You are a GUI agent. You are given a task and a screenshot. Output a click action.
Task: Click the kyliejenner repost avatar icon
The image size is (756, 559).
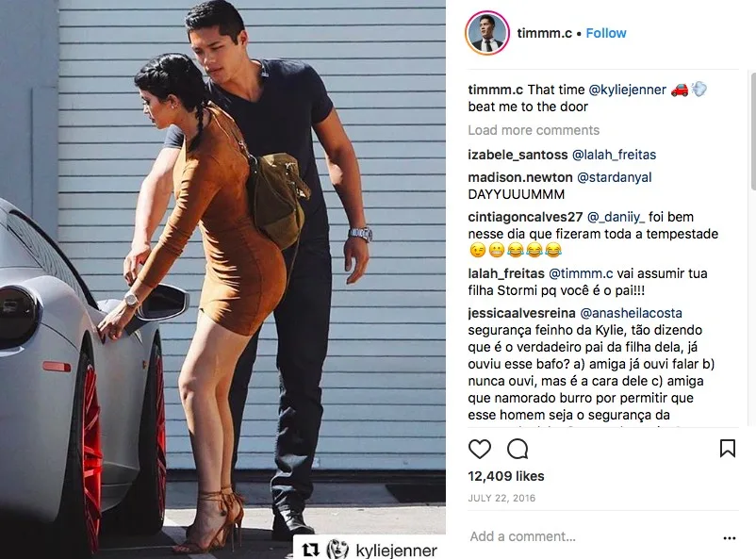tap(337, 550)
